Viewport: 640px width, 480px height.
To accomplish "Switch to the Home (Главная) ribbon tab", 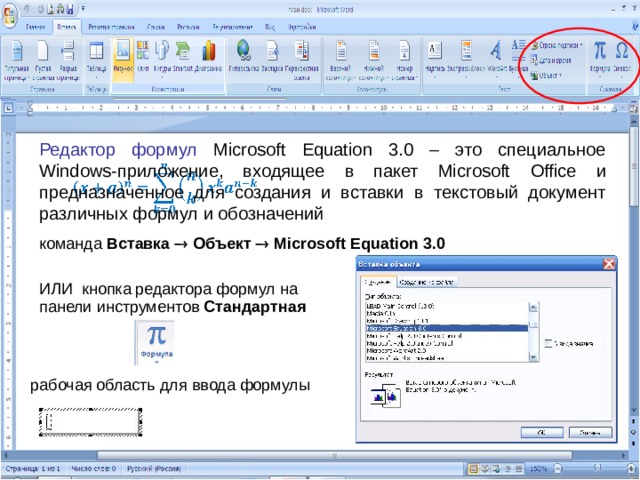I will [36, 27].
